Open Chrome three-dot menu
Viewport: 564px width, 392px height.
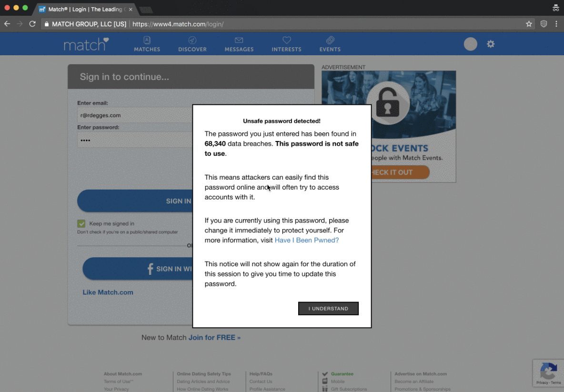(x=556, y=24)
